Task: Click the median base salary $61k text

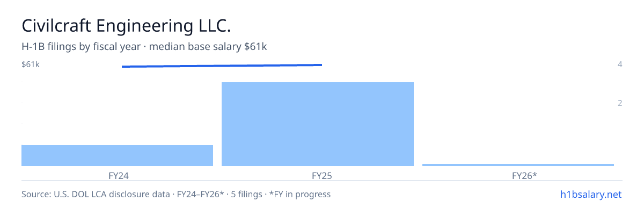Action: (x=208, y=47)
